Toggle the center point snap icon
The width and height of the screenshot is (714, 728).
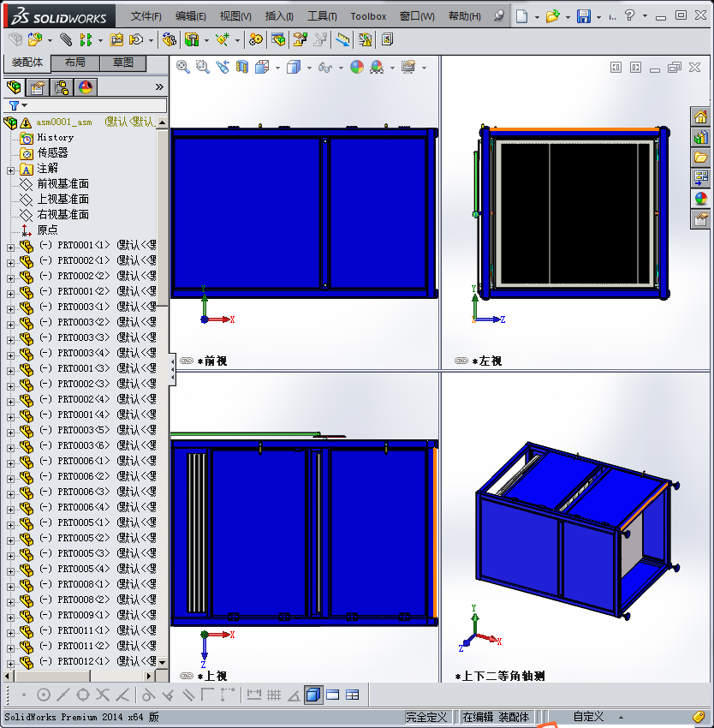tap(43, 695)
